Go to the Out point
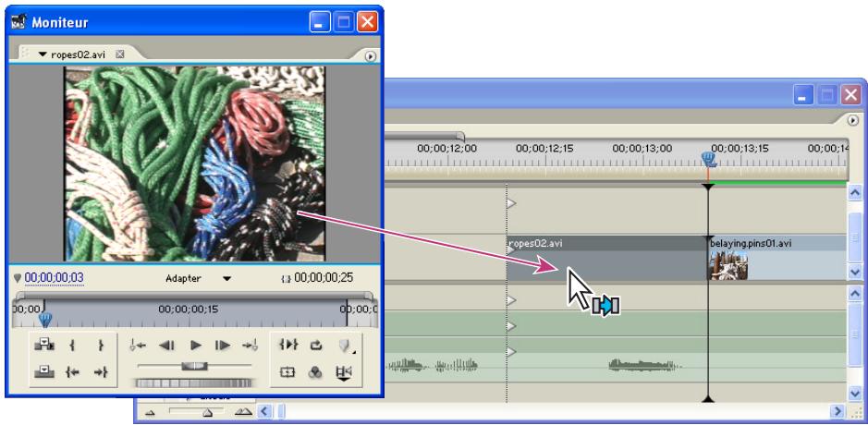 point(100,372)
